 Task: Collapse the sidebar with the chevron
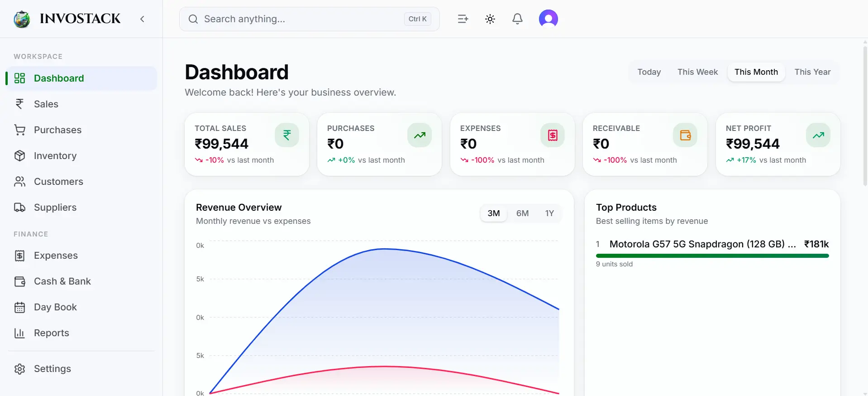coord(142,19)
